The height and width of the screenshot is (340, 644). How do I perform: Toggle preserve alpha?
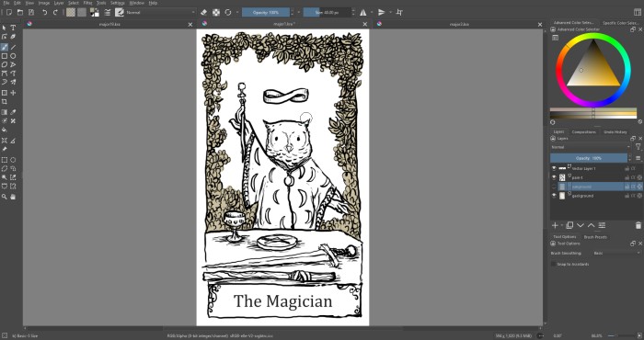[x=216, y=12]
